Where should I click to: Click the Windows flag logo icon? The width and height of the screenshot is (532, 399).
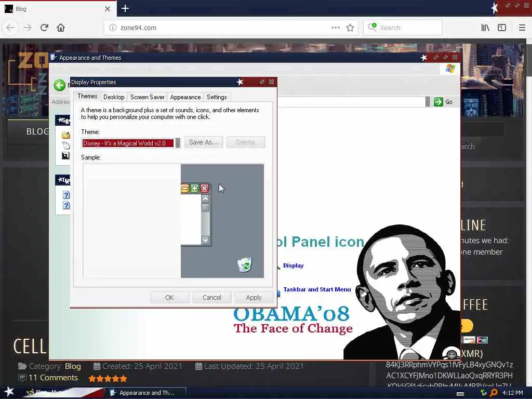450,69
